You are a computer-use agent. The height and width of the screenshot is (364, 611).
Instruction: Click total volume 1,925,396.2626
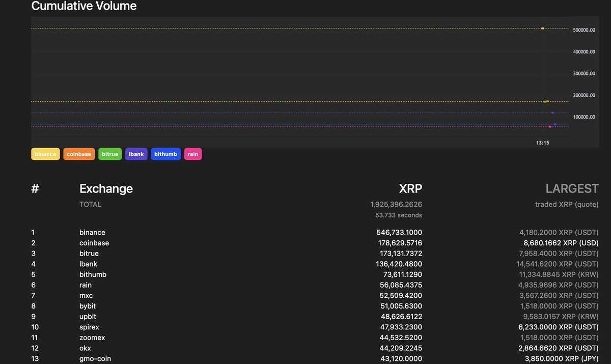[396, 204]
